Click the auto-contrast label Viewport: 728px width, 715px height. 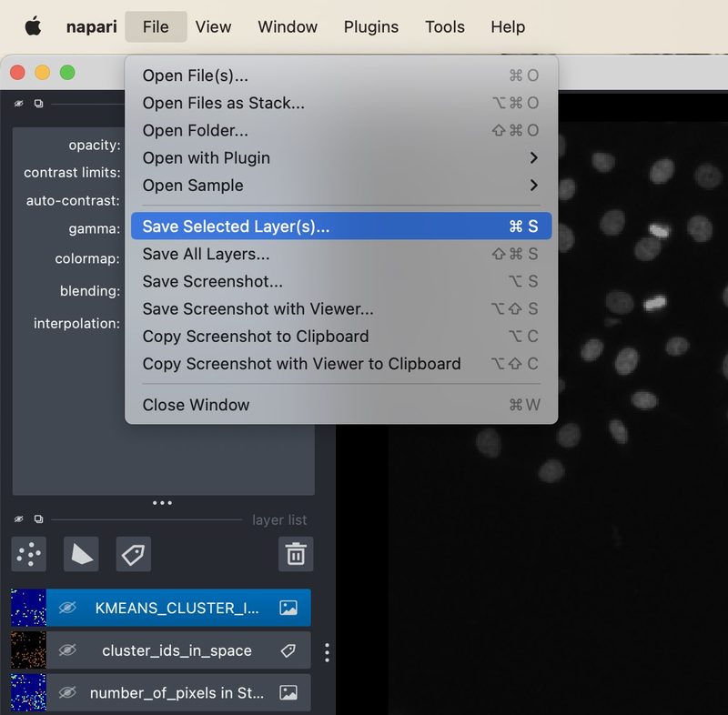73,200
